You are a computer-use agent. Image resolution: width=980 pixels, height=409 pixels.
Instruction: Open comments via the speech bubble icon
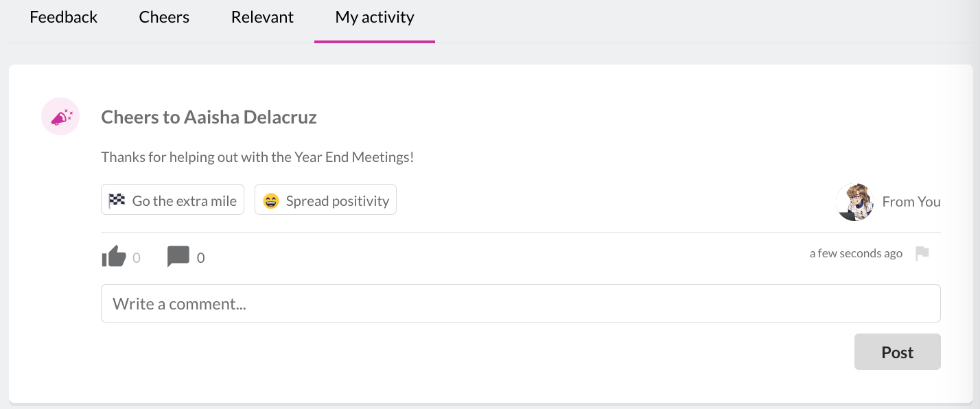(178, 257)
